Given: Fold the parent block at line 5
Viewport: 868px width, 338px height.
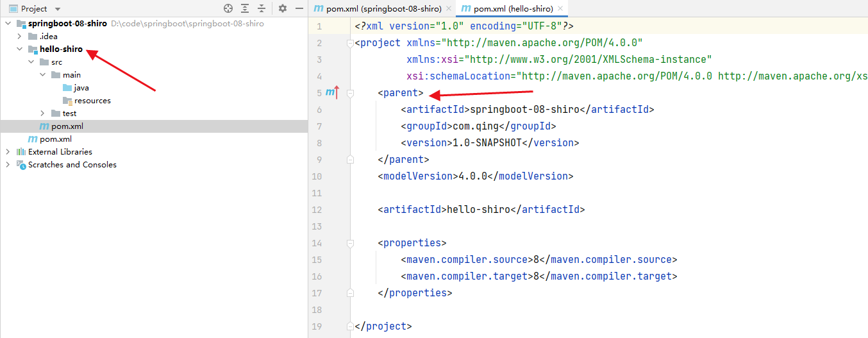Looking at the screenshot, I should coord(350,93).
